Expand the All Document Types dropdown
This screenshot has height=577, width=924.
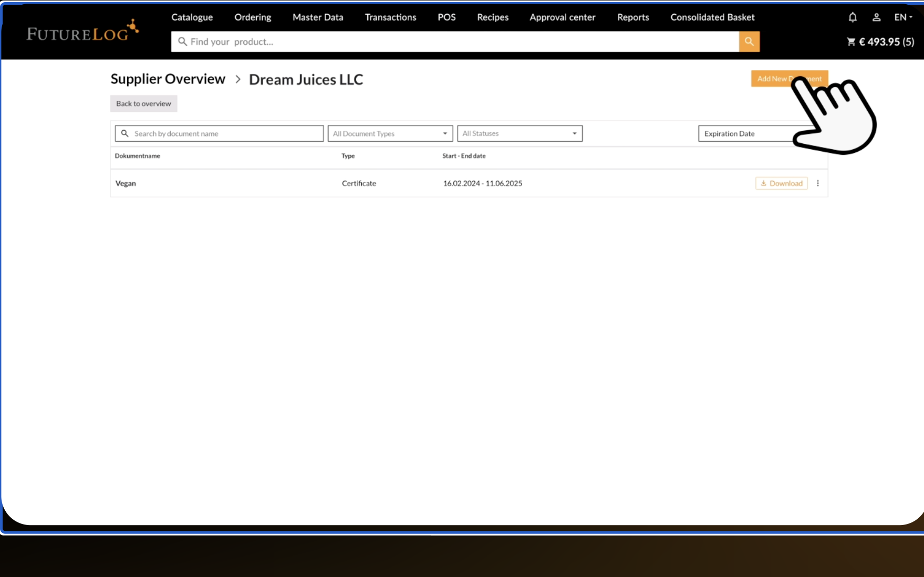tap(390, 133)
